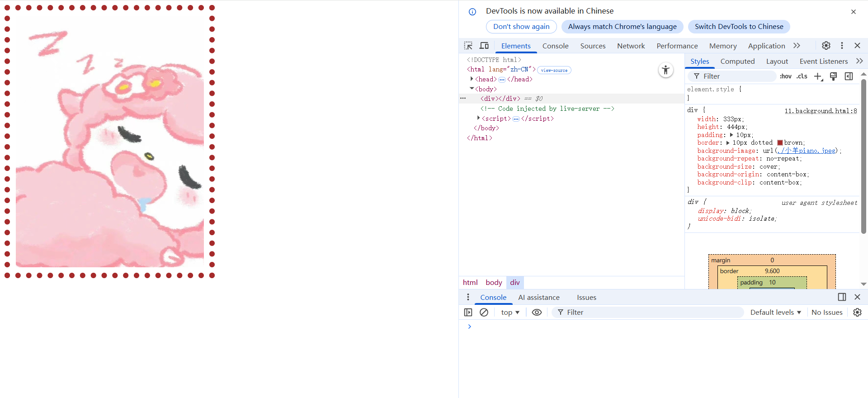Open the DevTools three-dot customize menu

pos(842,46)
